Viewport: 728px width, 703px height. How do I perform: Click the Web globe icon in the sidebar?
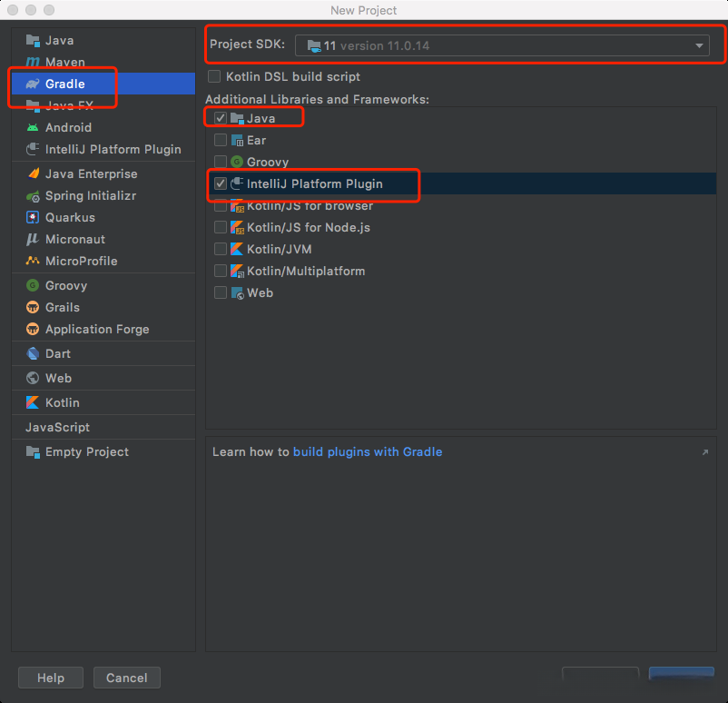tap(33, 378)
